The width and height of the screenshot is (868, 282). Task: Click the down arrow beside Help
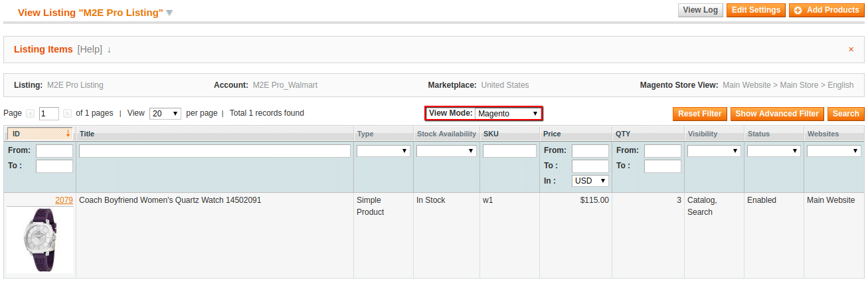pos(109,50)
